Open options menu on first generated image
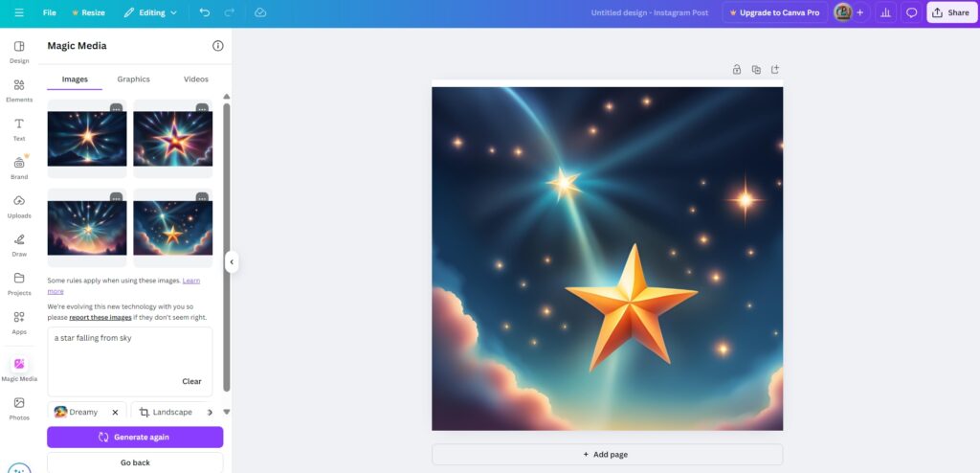Viewport: 980px width, 473px height. pyautogui.click(x=116, y=109)
